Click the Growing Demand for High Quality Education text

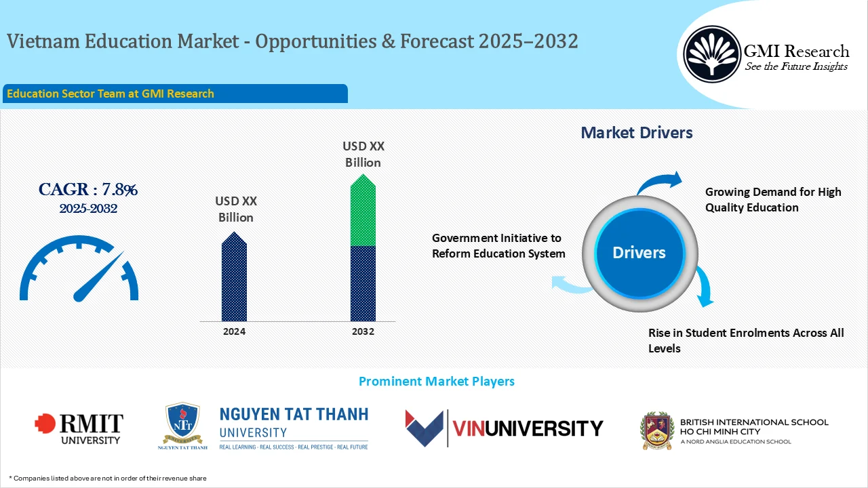[772, 199]
